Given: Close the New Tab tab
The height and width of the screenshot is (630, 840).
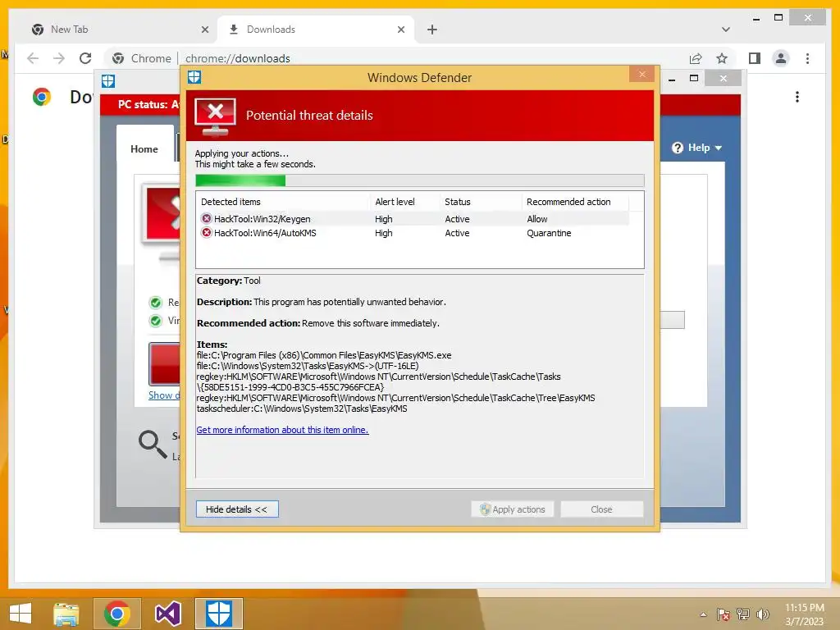Looking at the screenshot, I should 204,30.
